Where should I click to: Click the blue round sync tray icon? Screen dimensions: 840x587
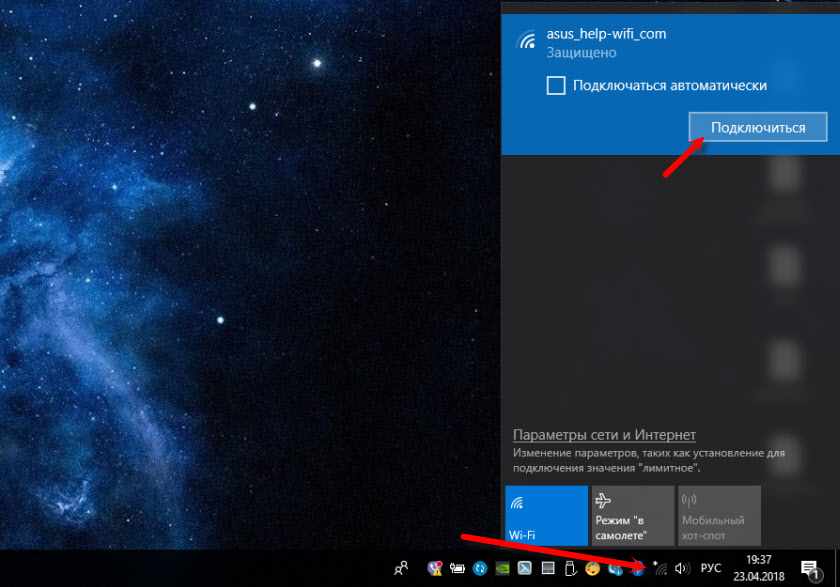pos(480,568)
